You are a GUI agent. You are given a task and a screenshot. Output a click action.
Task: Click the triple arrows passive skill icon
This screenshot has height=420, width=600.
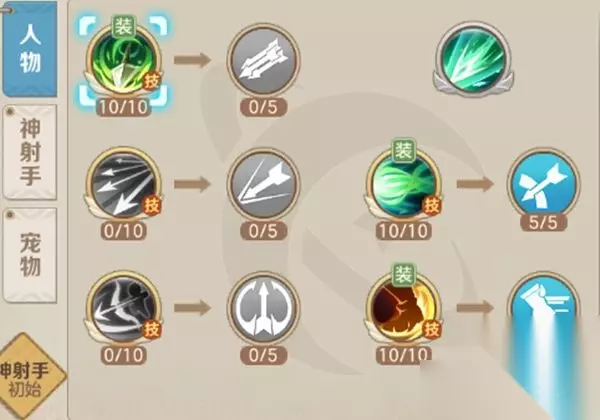point(263,60)
